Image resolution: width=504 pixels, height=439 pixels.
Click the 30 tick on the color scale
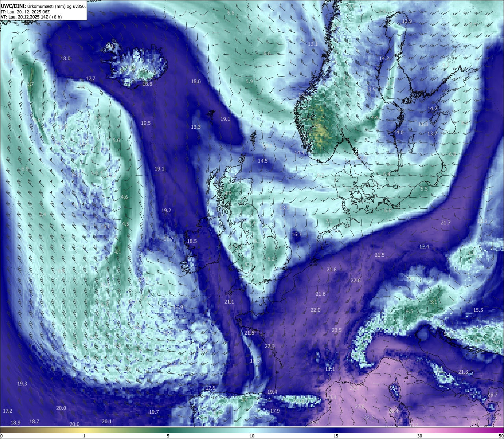point(420,436)
